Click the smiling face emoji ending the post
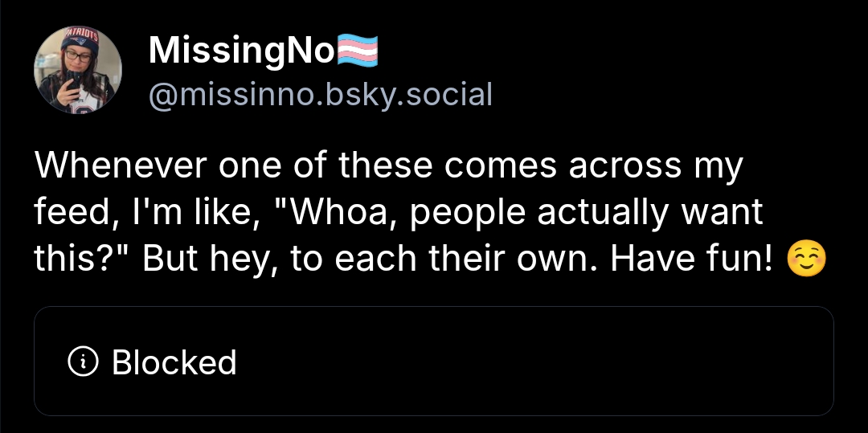Viewport: 868px width, 433px height. (x=806, y=260)
